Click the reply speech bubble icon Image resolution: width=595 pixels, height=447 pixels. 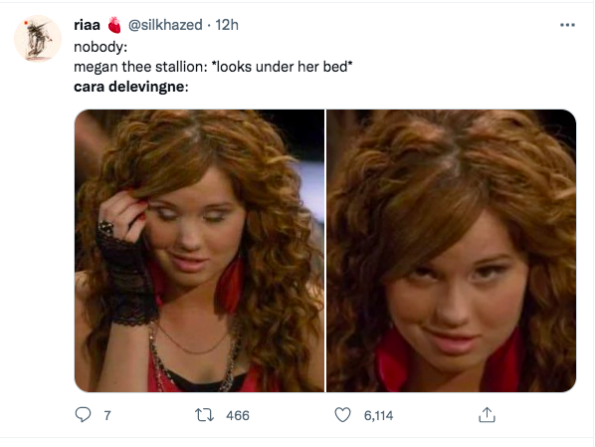83,415
